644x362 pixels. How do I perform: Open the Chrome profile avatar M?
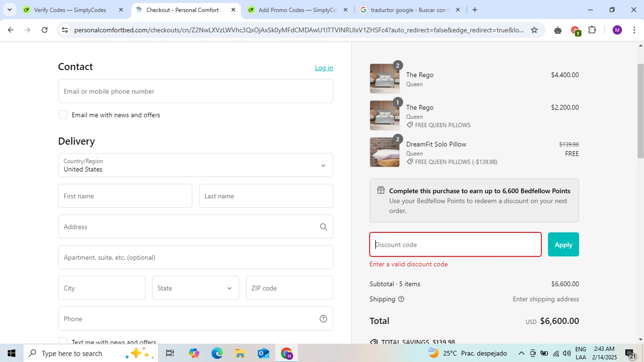pos(617,30)
